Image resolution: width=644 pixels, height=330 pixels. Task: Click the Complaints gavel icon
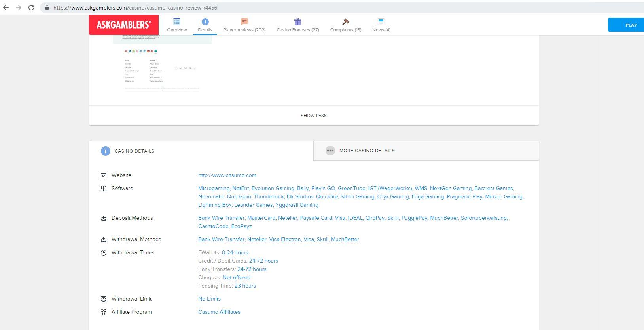tap(346, 21)
